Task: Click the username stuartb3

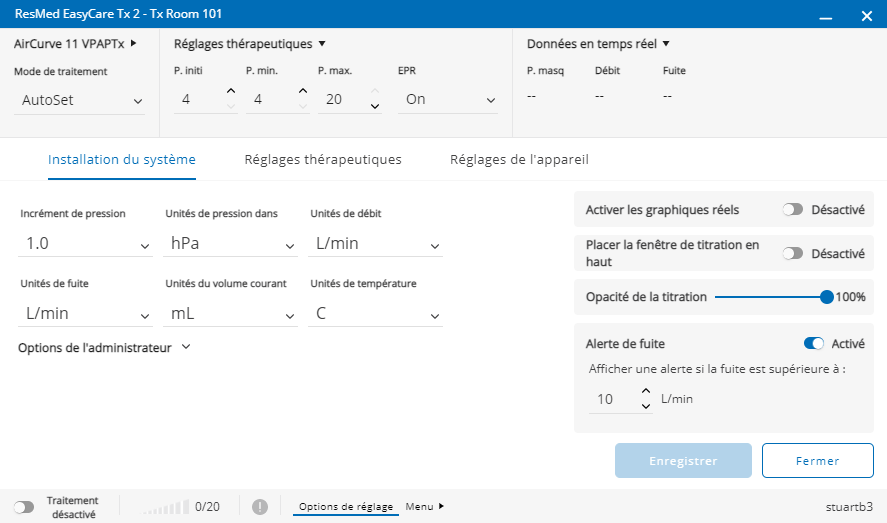Action: coord(849,507)
